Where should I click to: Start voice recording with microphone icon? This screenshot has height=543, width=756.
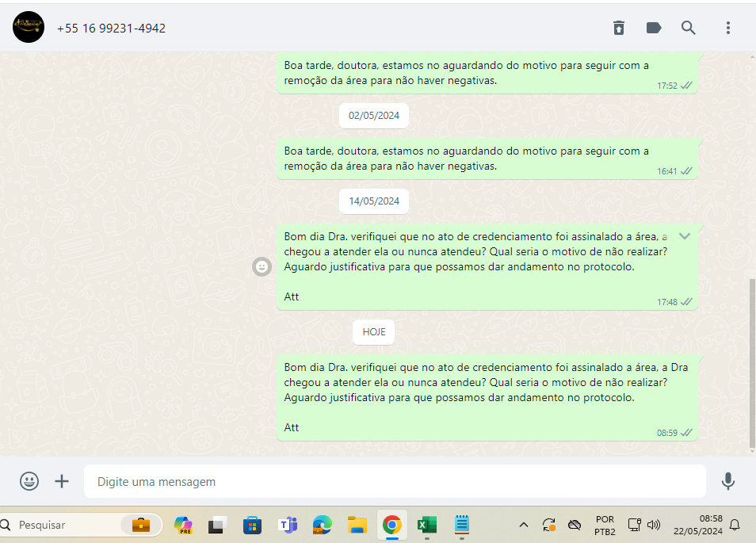click(727, 481)
